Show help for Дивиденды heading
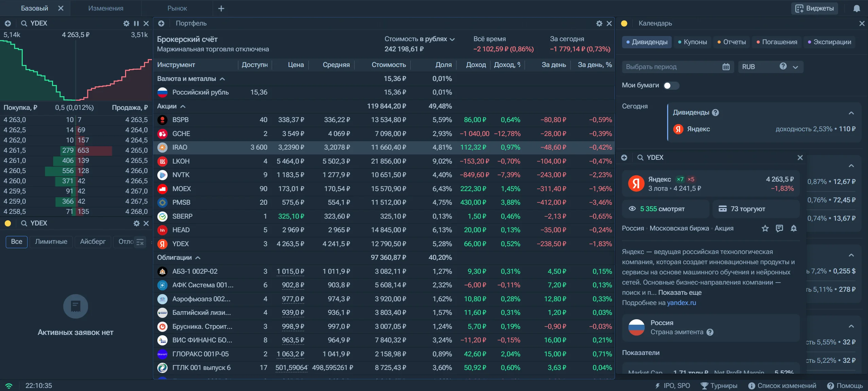 tap(715, 113)
